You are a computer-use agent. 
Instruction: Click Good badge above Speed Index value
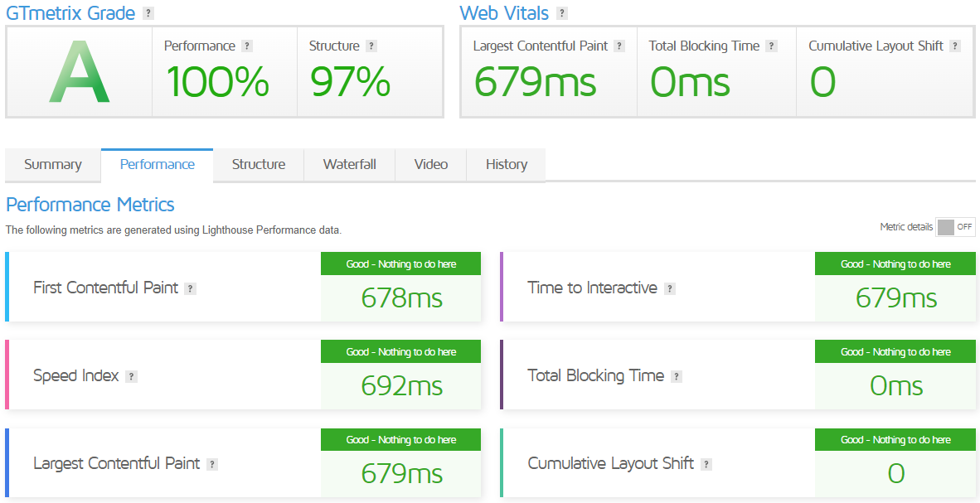click(x=400, y=352)
